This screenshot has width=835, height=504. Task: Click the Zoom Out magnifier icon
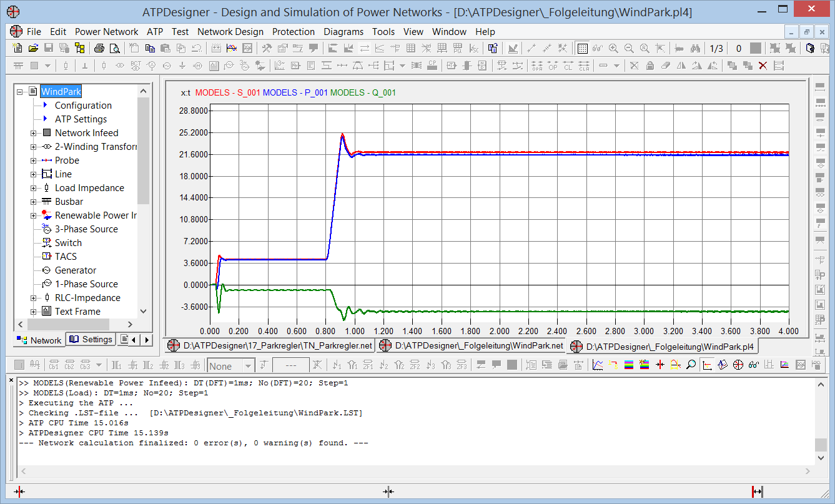coord(629,48)
